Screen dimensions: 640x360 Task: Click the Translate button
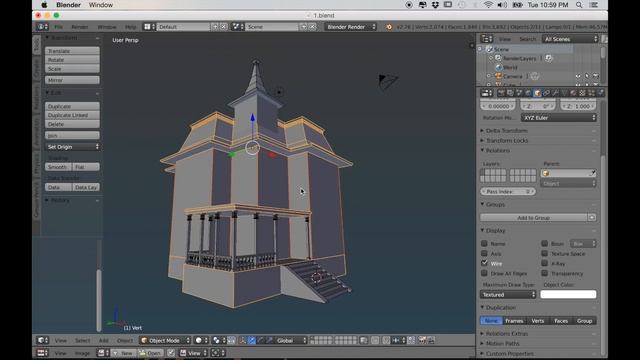(72, 51)
